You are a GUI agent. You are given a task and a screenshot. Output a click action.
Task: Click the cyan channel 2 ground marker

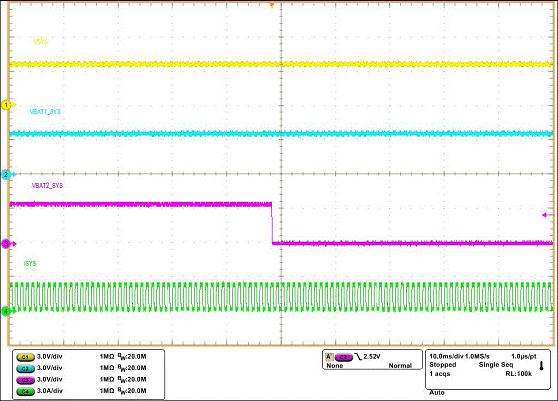click(6, 174)
